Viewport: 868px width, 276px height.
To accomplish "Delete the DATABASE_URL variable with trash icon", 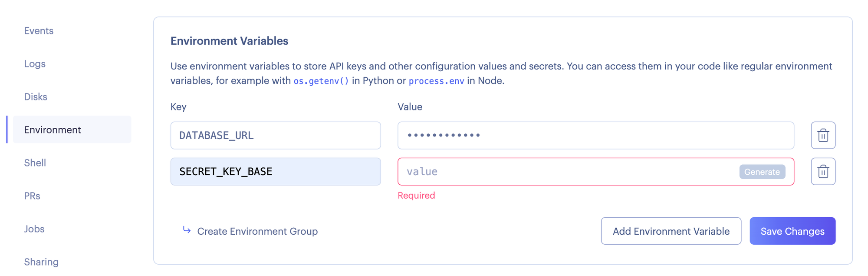I will coord(823,135).
